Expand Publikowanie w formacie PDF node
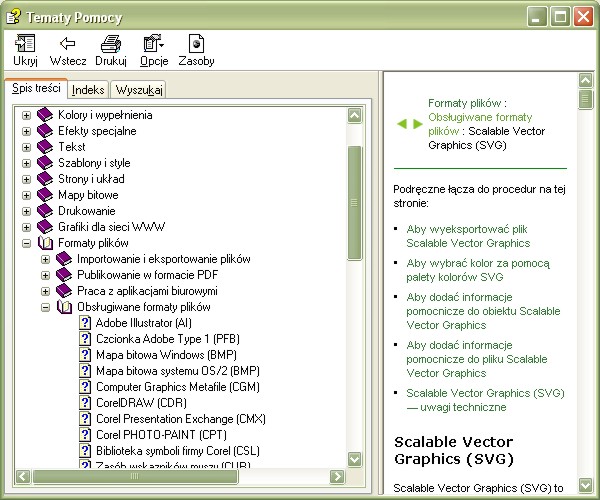 [x=46, y=275]
